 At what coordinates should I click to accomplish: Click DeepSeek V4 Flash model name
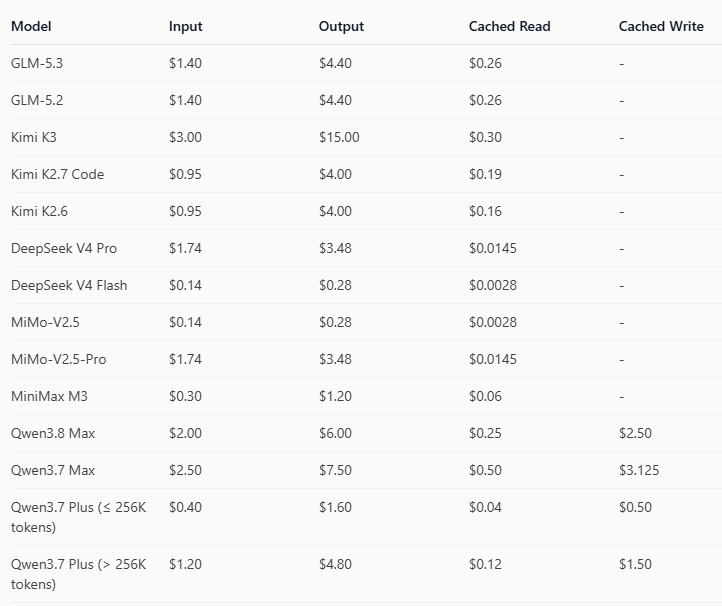pos(69,285)
